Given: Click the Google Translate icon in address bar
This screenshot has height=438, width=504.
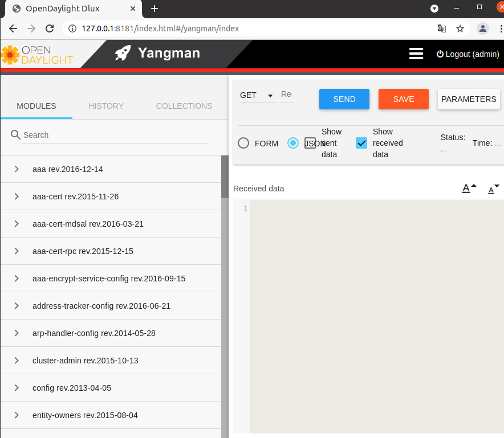Looking at the screenshot, I should [441, 27].
